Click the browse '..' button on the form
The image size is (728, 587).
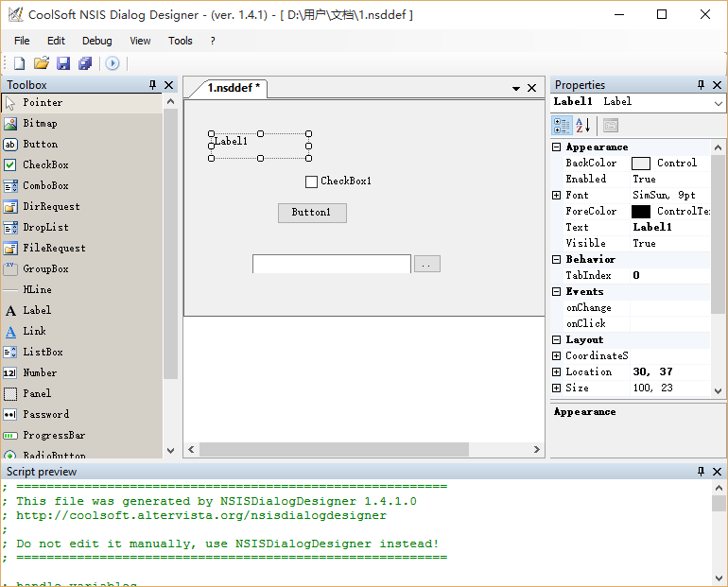[x=426, y=264]
